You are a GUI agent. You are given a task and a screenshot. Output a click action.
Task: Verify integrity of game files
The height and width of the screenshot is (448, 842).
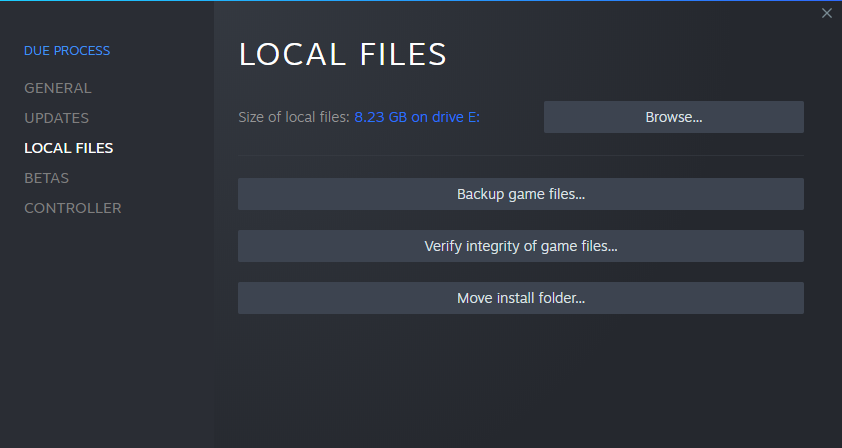(x=520, y=246)
